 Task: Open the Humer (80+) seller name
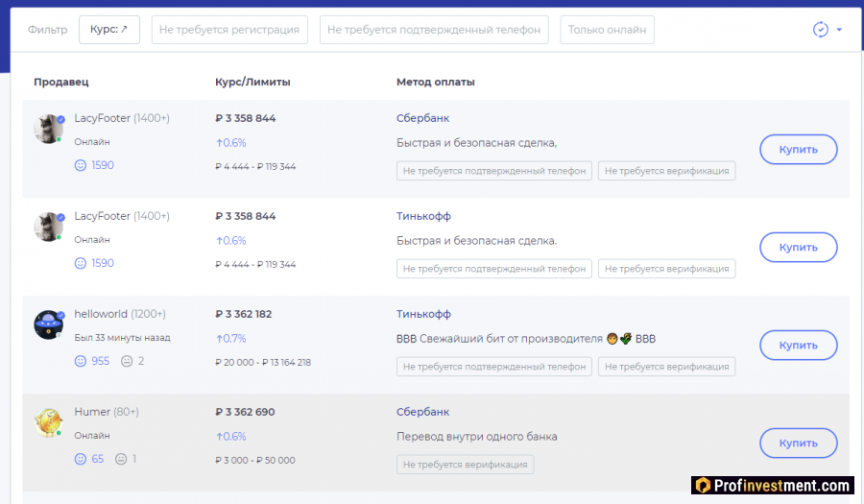click(x=107, y=412)
